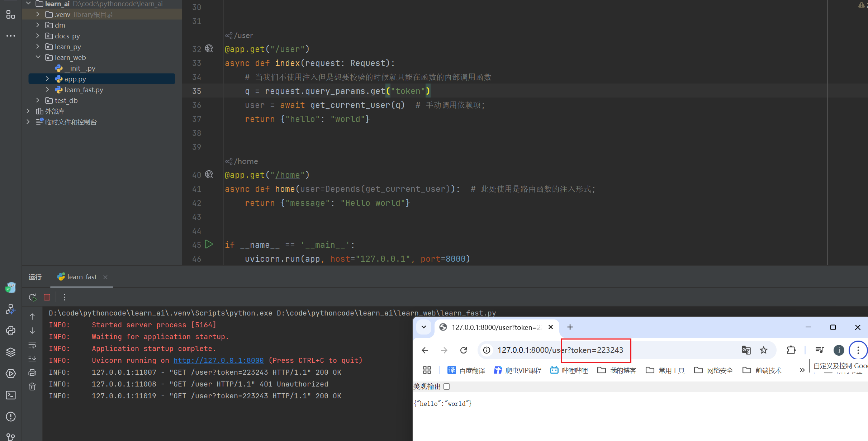The width and height of the screenshot is (868, 441).
Task: Toggle soft-wrap icon in run console
Action: (32, 345)
